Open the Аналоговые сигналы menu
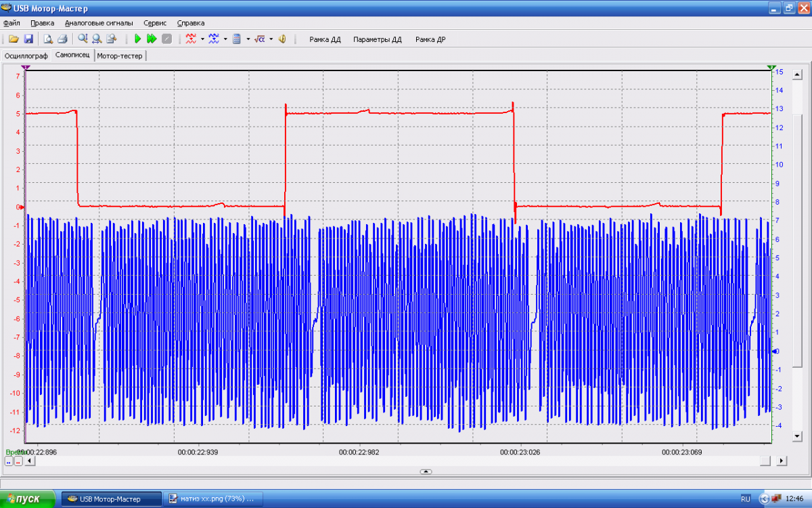 [99, 22]
